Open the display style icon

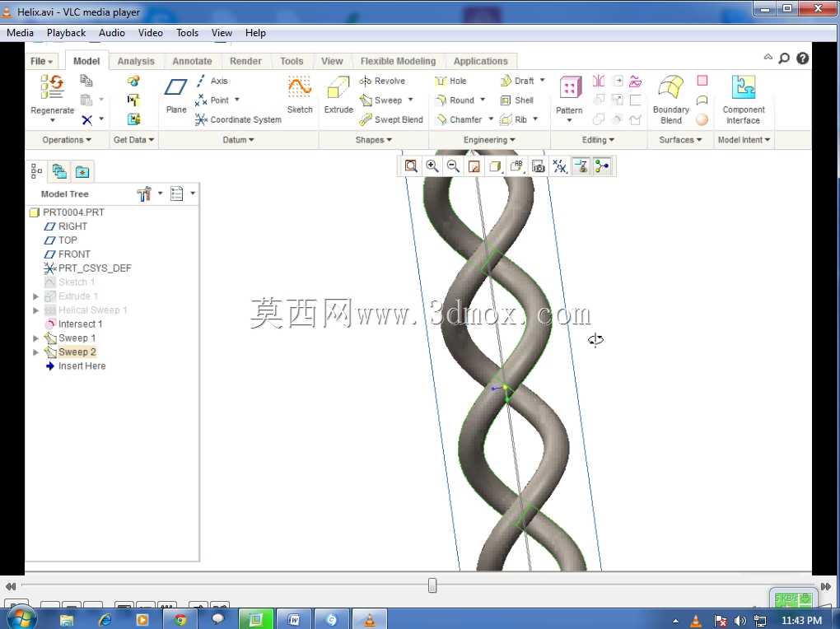pos(495,166)
